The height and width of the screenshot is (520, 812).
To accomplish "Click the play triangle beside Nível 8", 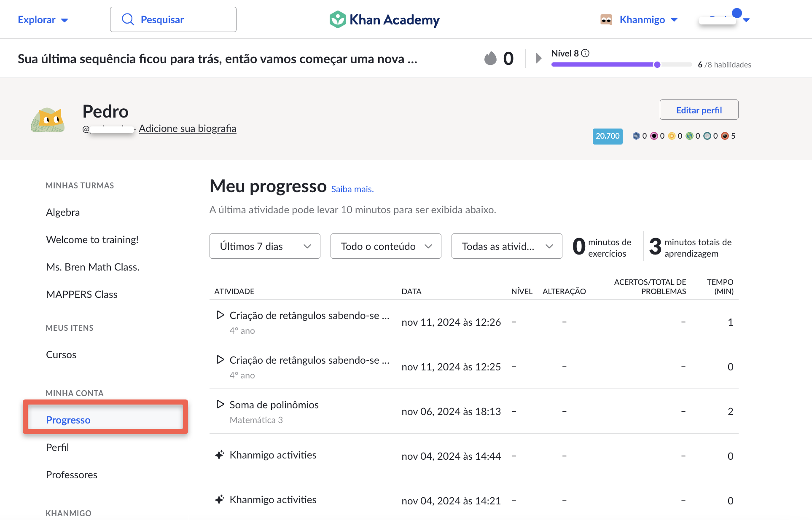I will tap(538, 58).
